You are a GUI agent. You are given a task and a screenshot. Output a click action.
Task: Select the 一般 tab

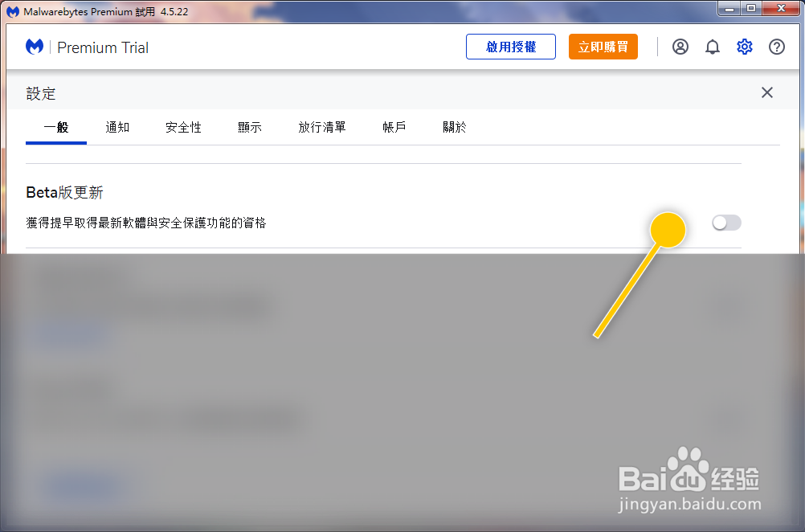point(56,127)
